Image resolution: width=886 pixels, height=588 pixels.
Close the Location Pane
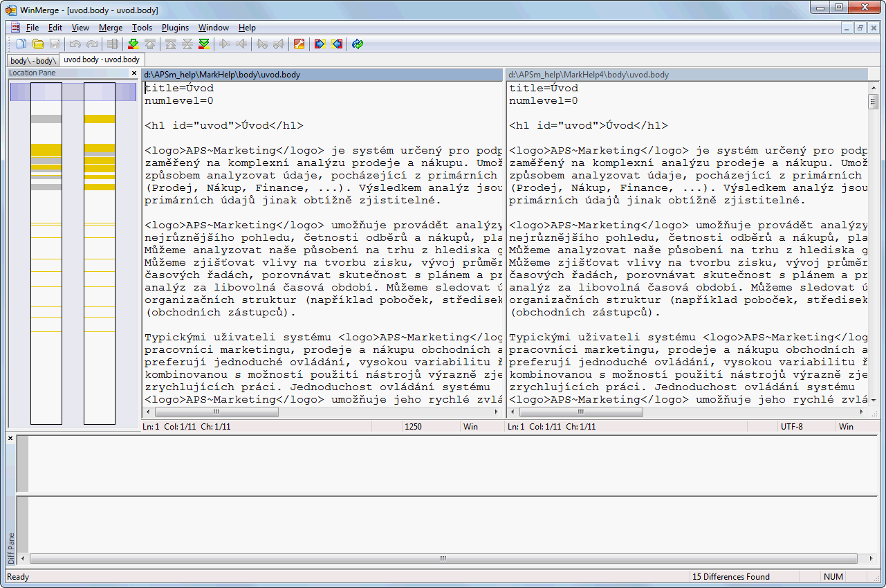[134, 73]
